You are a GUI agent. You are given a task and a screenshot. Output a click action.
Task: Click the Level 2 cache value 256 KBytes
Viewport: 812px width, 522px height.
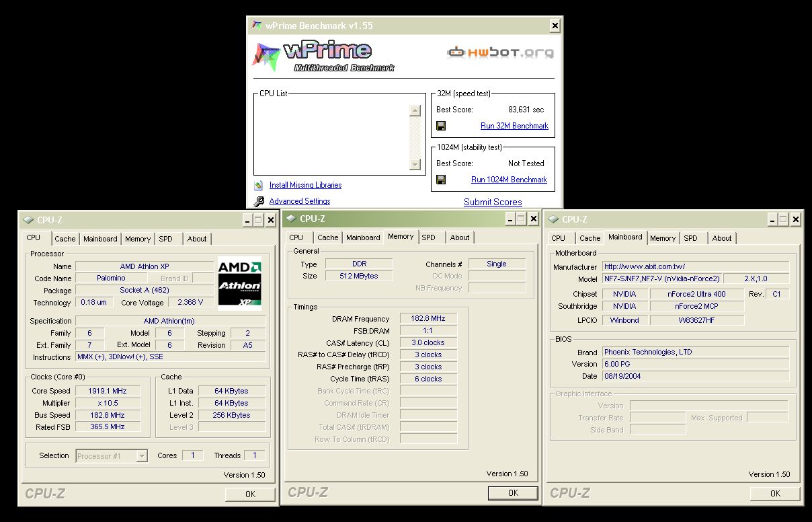tap(232, 415)
